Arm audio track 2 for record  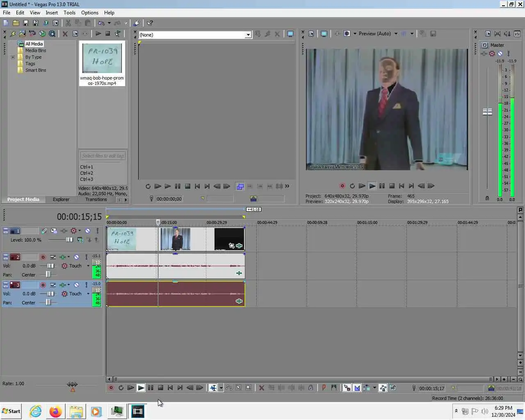point(43,257)
